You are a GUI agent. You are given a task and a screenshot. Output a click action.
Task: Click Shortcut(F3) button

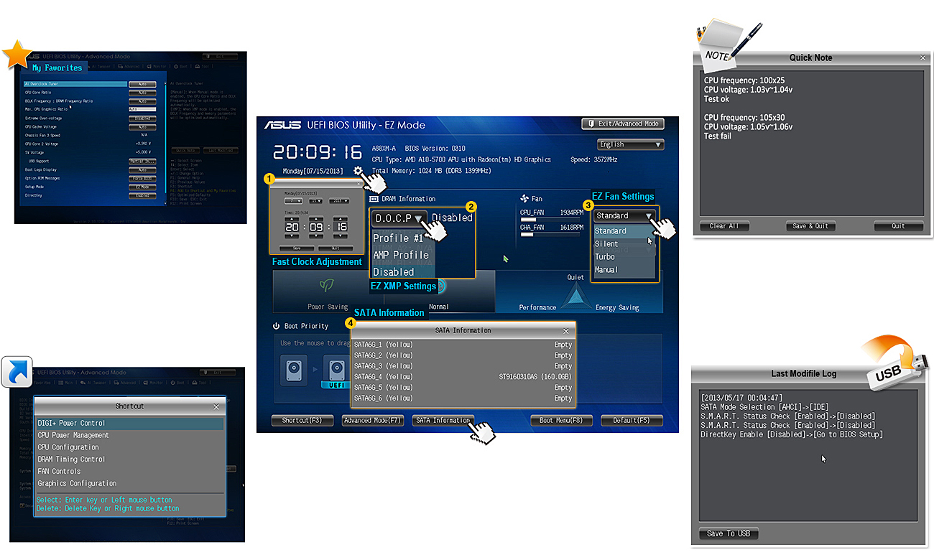(302, 421)
